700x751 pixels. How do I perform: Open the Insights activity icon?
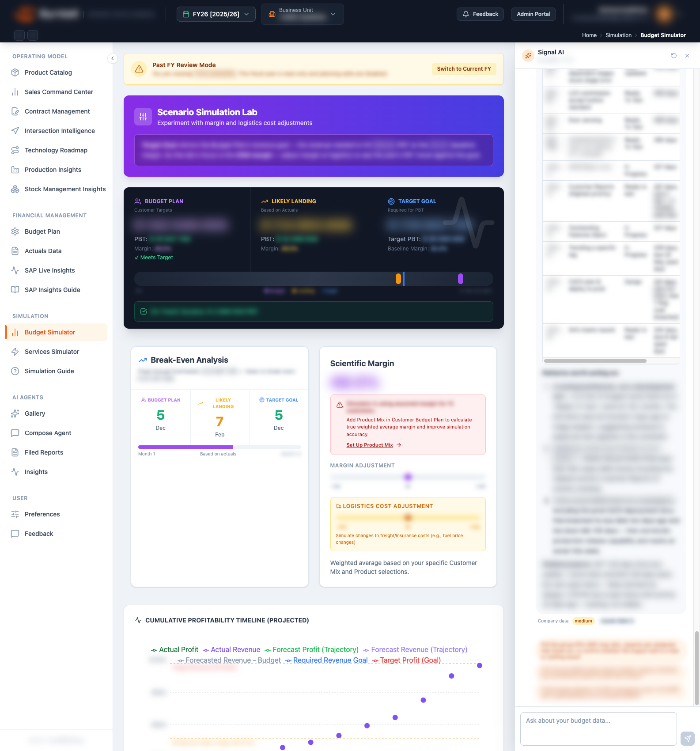15,472
